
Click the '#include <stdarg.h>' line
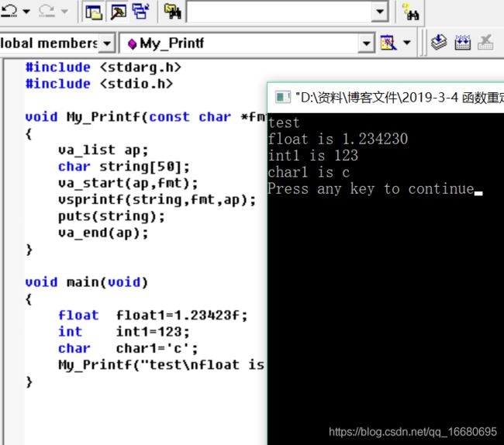coord(103,67)
